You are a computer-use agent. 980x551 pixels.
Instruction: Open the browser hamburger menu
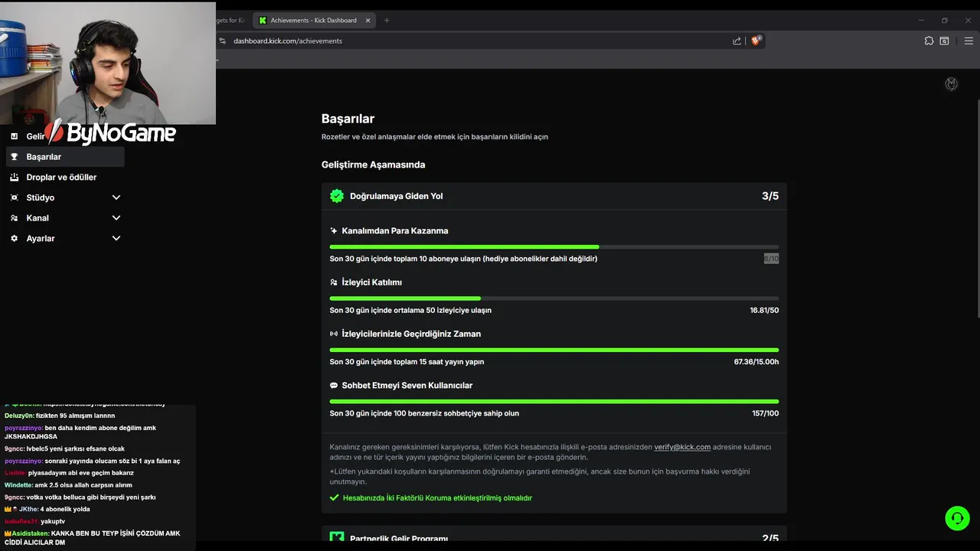click(969, 41)
